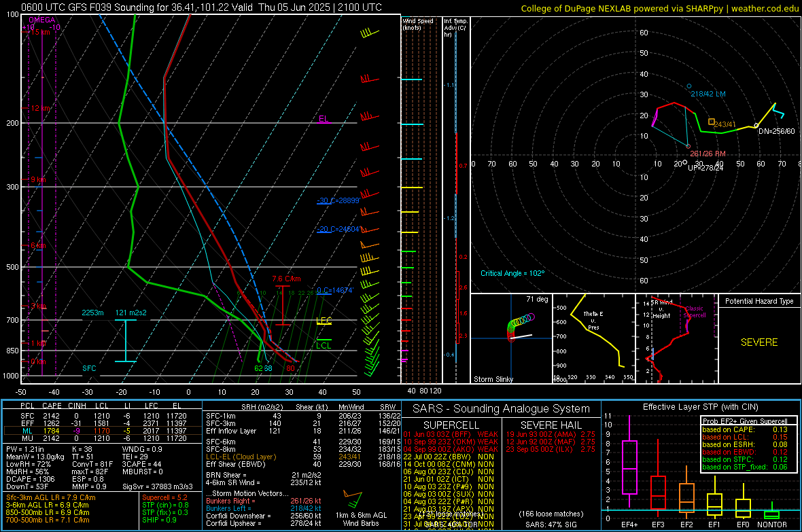The height and width of the screenshot is (532, 802).
Task: Click the '(166 loose matches)' text
Action: tap(551, 514)
